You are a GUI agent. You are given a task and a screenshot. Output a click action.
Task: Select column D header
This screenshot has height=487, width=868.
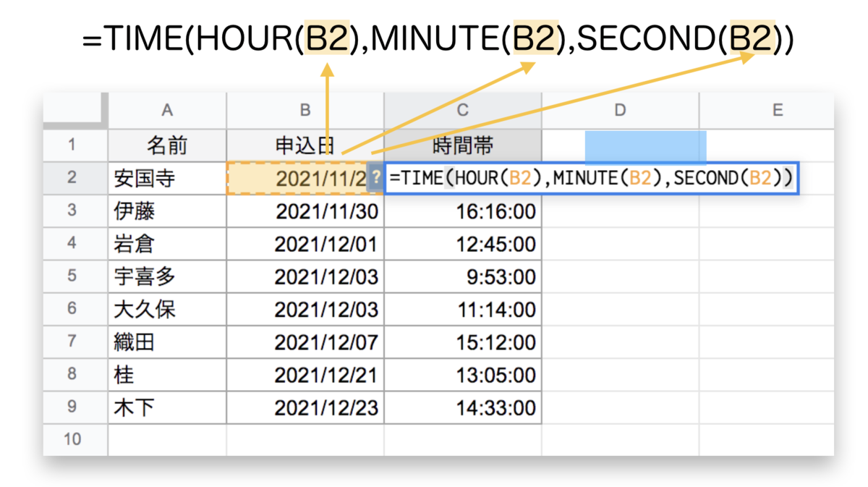(621, 110)
